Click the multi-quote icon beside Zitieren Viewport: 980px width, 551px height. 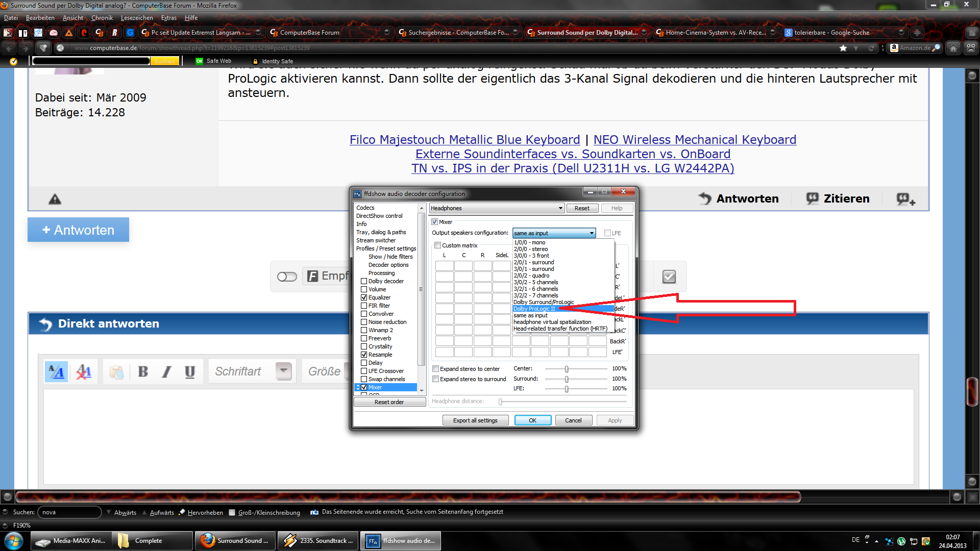tap(905, 199)
